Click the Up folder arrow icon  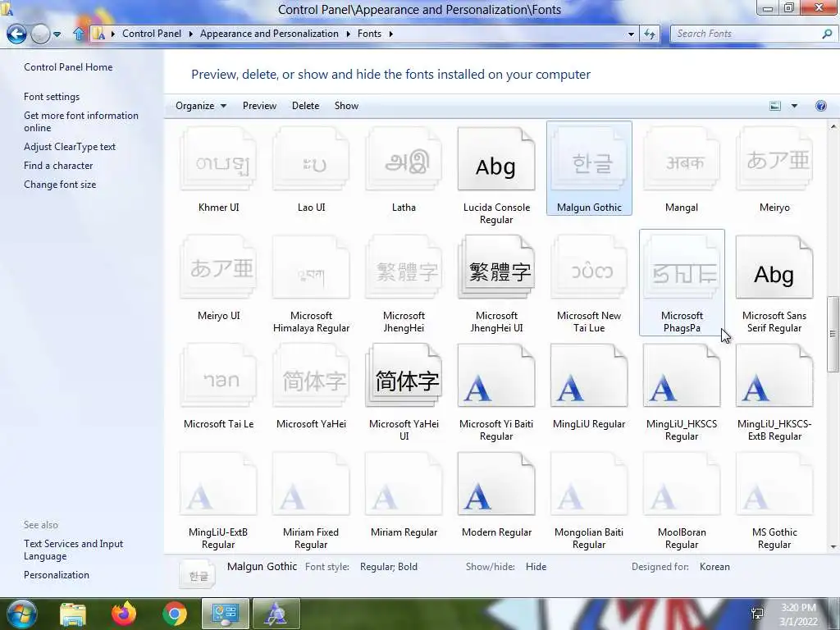coord(79,34)
